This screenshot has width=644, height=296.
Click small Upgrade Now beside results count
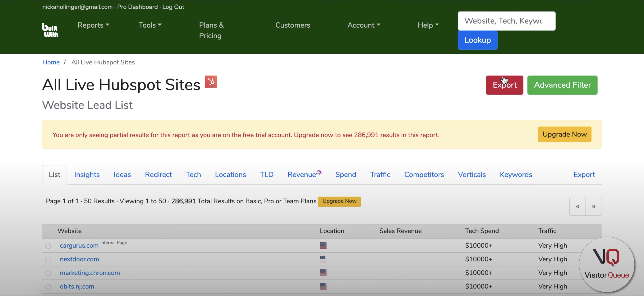coord(339,201)
